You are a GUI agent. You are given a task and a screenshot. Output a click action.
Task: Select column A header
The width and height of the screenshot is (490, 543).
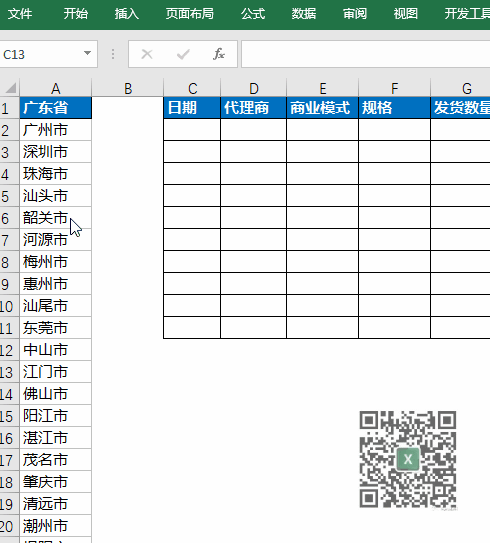[x=56, y=88]
